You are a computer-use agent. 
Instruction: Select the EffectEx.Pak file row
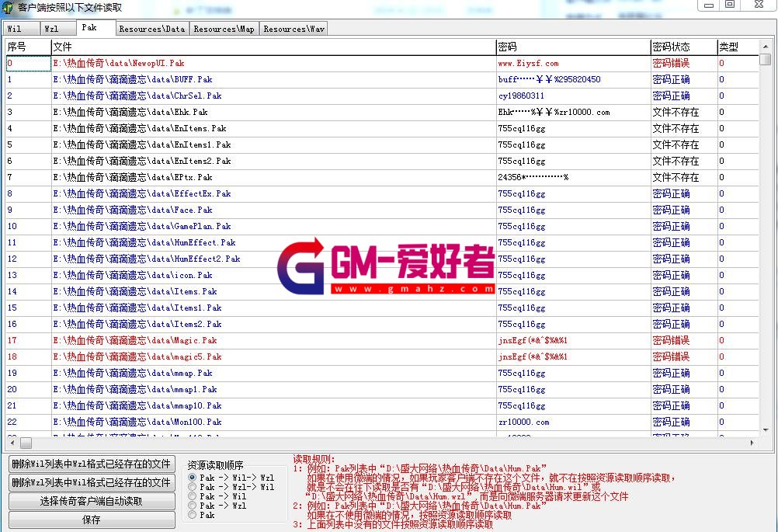[x=381, y=193]
